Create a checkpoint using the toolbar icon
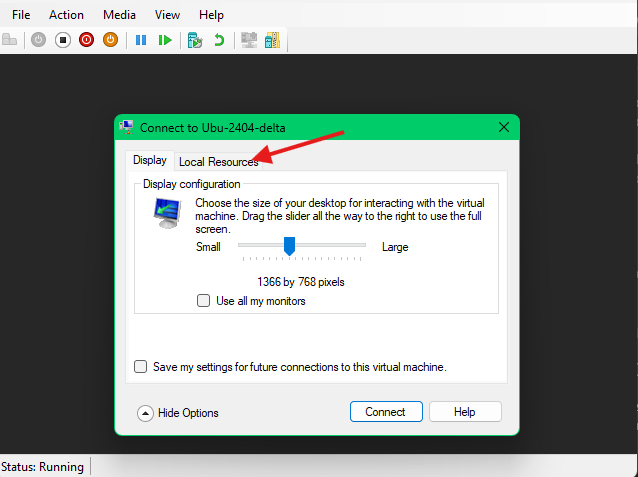 [x=195, y=40]
